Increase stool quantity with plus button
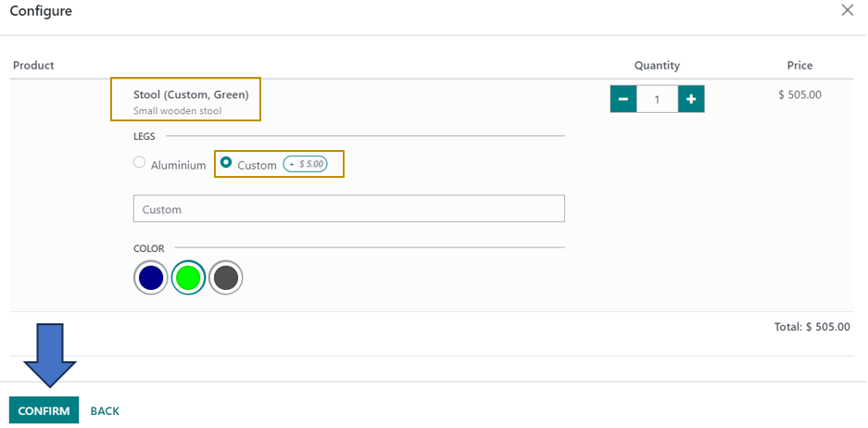868x428 pixels. pyautogui.click(x=691, y=99)
